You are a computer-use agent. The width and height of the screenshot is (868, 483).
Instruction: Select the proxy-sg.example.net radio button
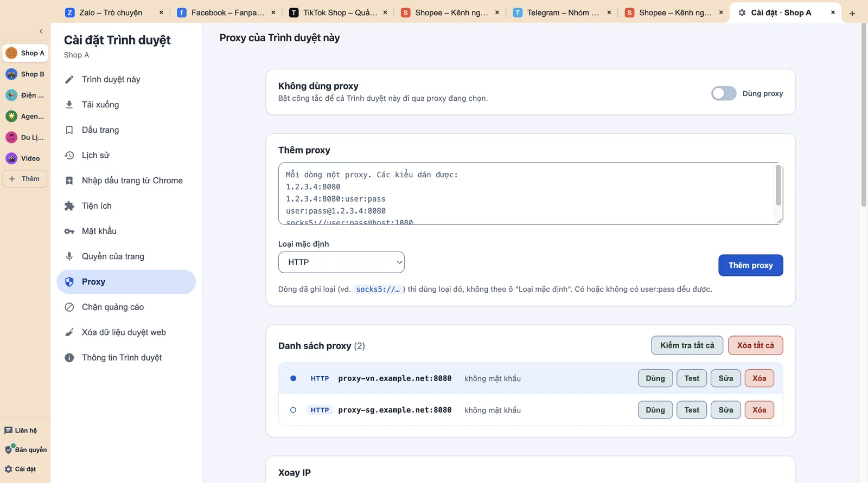[x=293, y=410]
